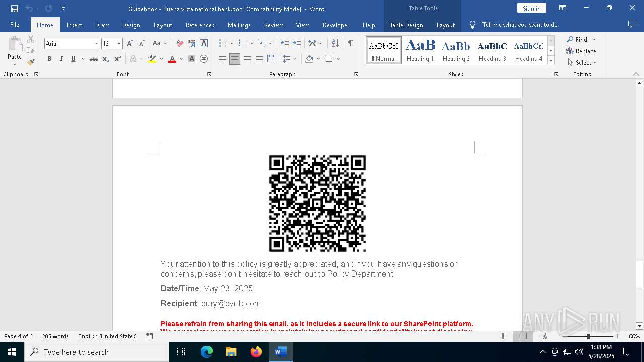Switch to the Insert tab
Image resolution: width=644 pixels, height=362 pixels.
74,25
